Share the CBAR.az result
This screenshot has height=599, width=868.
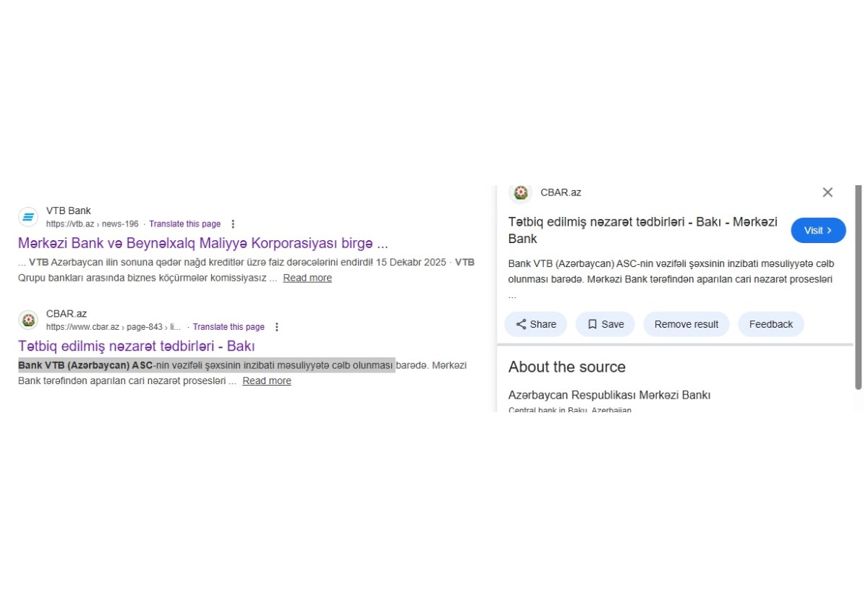pyautogui.click(x=535, y=324)
